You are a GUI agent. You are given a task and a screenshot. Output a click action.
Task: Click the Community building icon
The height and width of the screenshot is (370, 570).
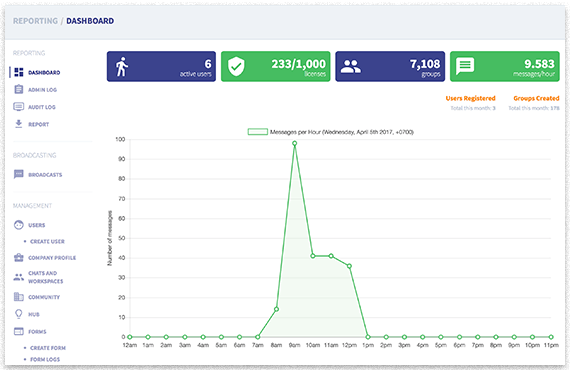[19, 297]
